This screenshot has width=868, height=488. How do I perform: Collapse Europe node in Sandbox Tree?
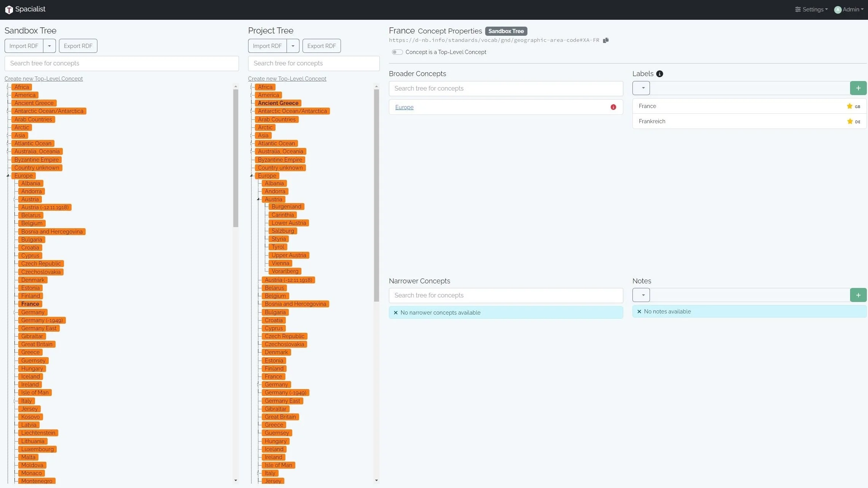pos(8,176)
